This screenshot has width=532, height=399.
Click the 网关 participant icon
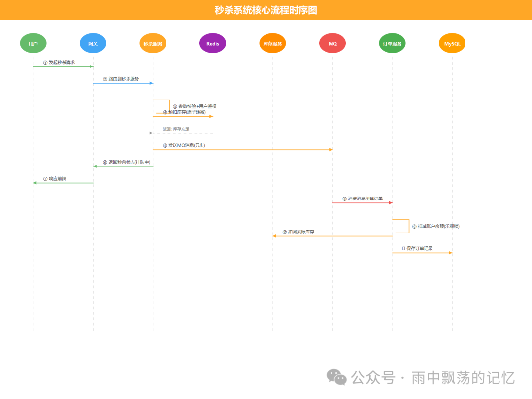93,43
